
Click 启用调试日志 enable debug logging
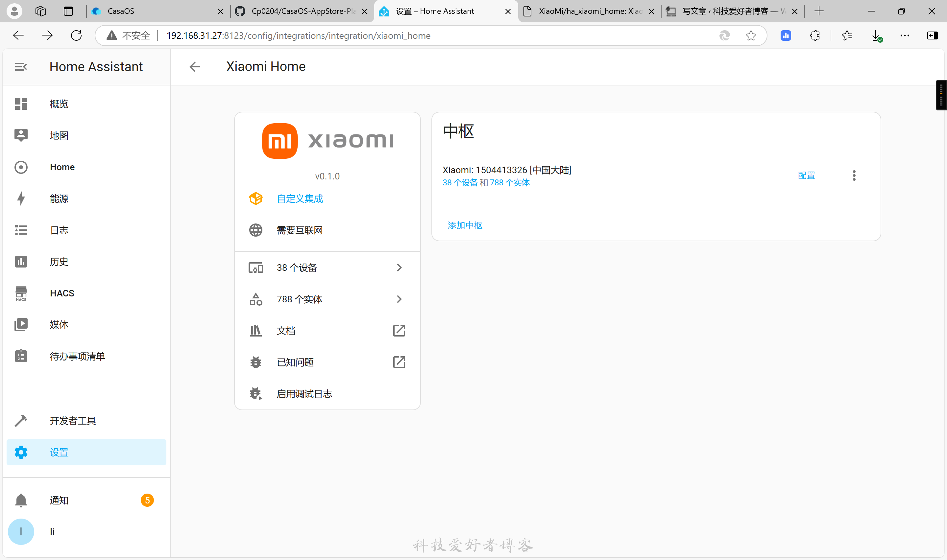(328, 394)
